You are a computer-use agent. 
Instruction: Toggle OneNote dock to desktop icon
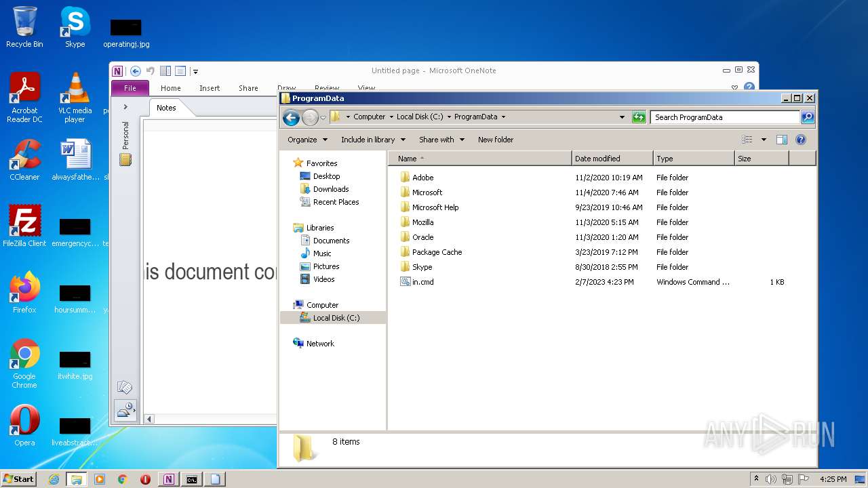(x=165, y=71)
